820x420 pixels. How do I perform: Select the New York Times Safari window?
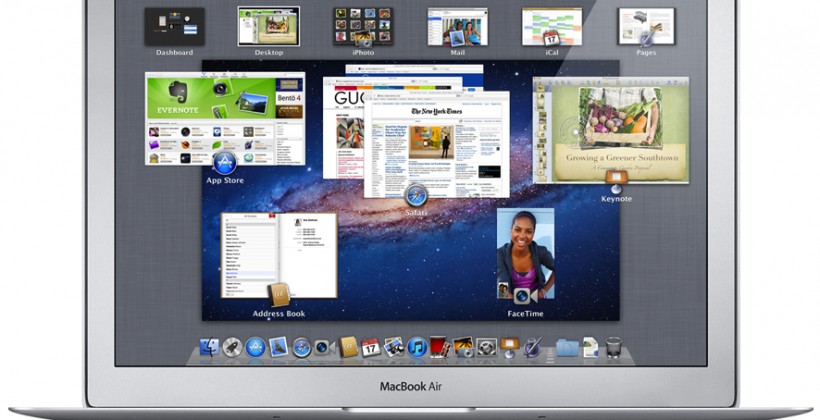(x=437, y=144)
